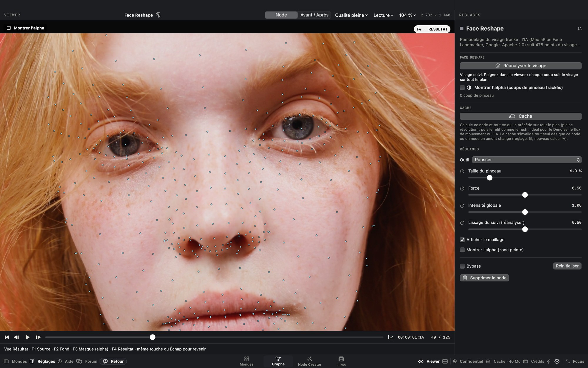Click the Confidentiel shield icon
The image size is (588, 368).
(x=455, y=362)
